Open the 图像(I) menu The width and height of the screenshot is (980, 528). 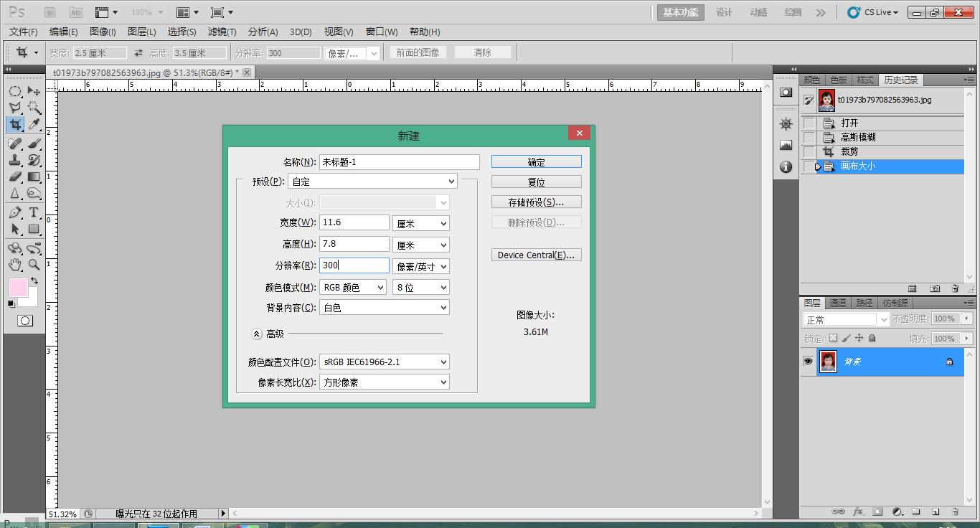click(x=102, y=32)
